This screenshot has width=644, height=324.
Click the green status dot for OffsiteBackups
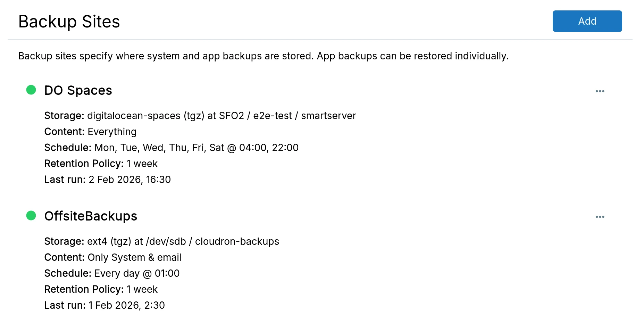[x=31, y=216]
